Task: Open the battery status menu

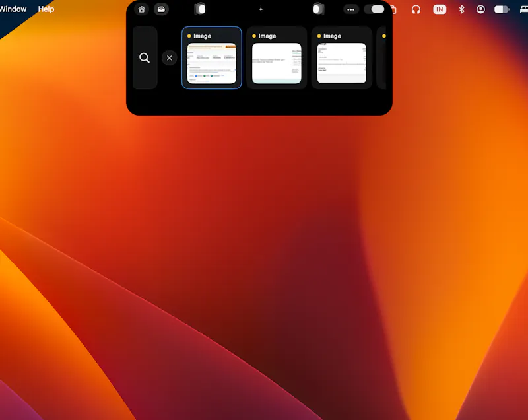Action: [502, 9]
